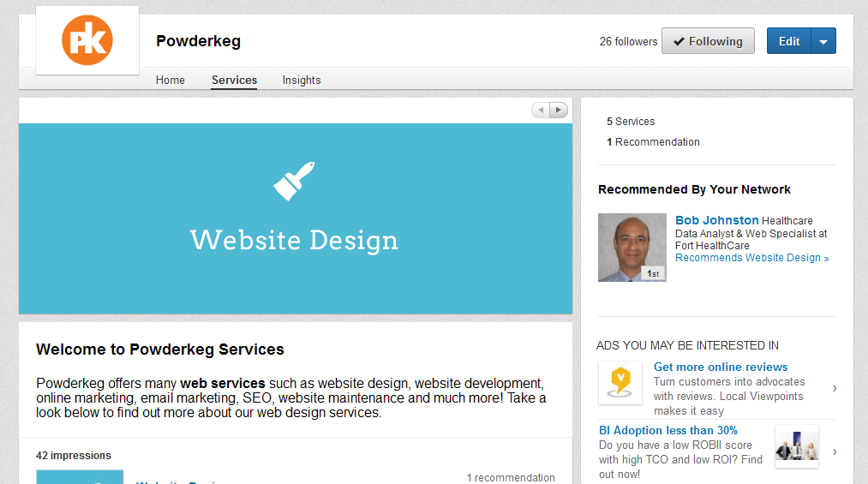Advance to the next service banner slide

click(x=559, y=110)
